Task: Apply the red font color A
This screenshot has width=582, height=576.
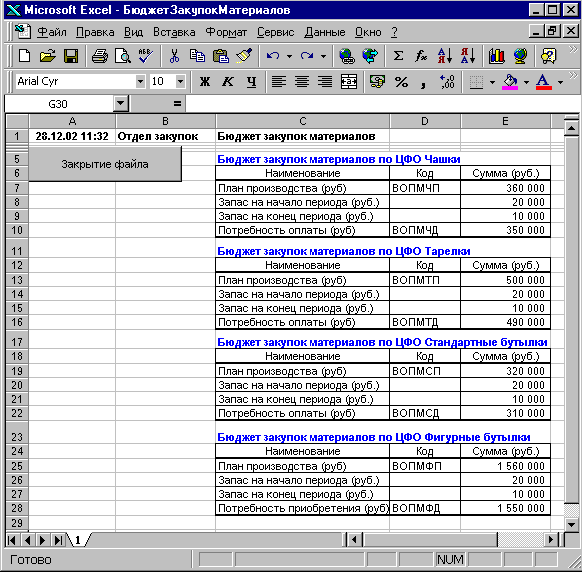Action: click(x=544, y=81)
